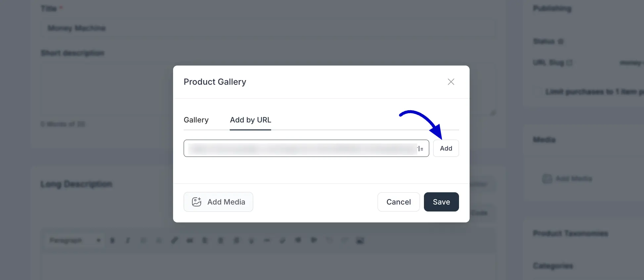The image size is (644, 280).
Task: Cancel the Product Gallery dialog
Action: (x=398, y=202)
